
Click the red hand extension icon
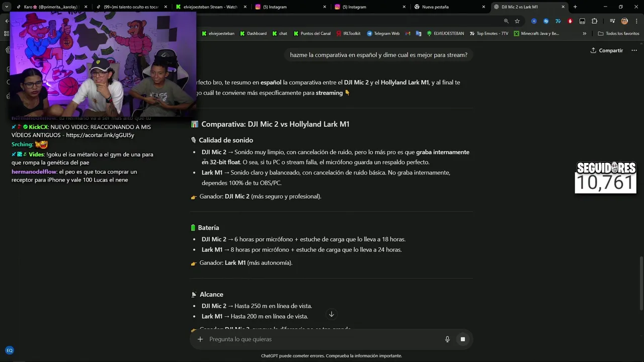coord(570,21)
